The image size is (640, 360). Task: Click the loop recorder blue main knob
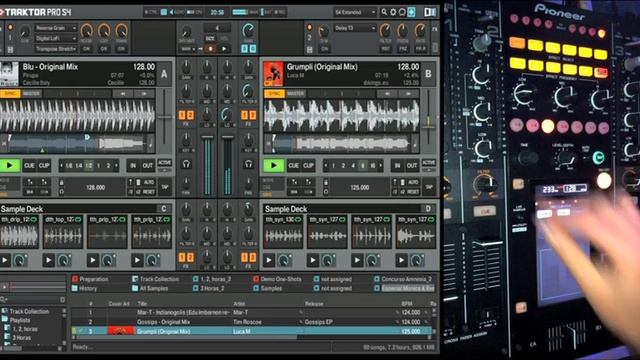click(x=248, y=31)
